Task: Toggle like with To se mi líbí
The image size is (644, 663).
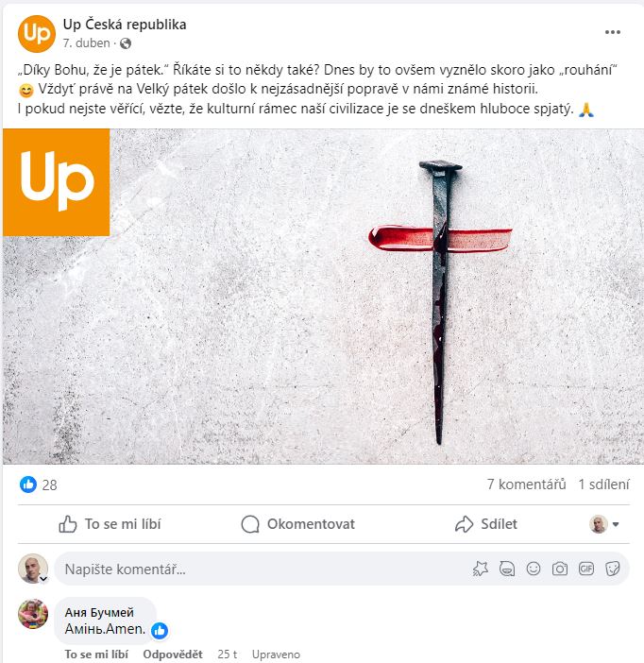Action: tap(110, 524)
